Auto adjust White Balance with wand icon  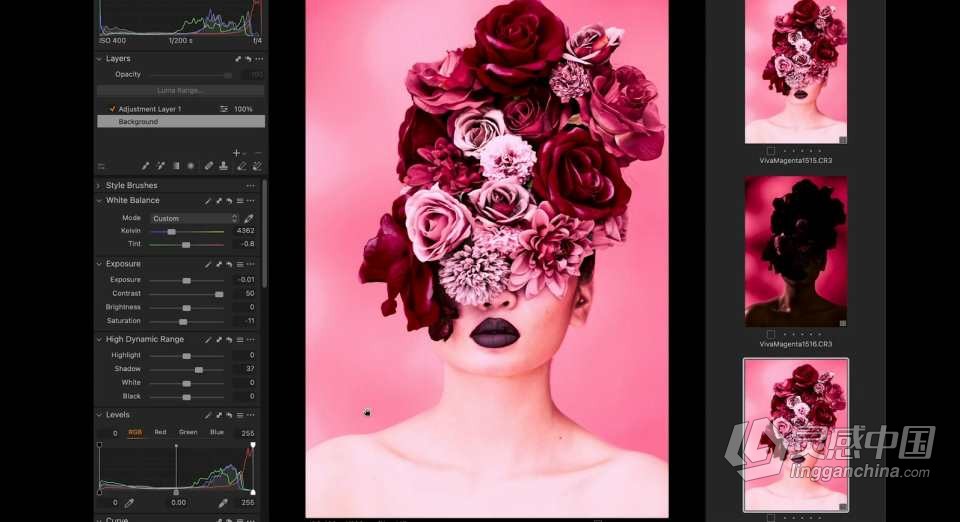pos(208,201)
